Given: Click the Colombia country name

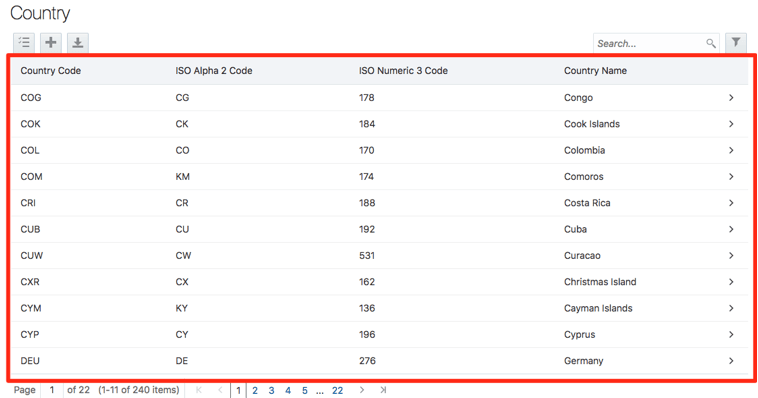Looking at the screenshot, I should (584, 150).
